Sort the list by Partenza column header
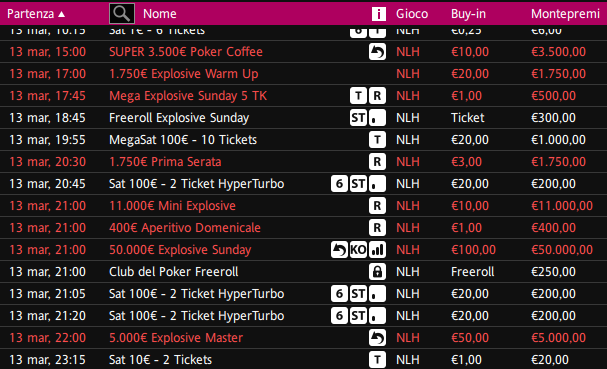607x369 pixels. (31, 14)
